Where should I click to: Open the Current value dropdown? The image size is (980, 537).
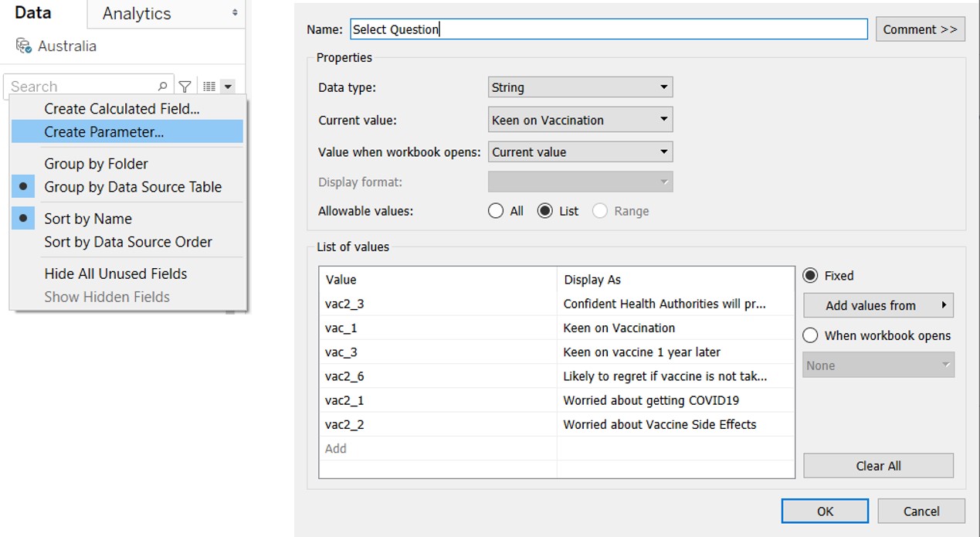click(x=579, y=119)
